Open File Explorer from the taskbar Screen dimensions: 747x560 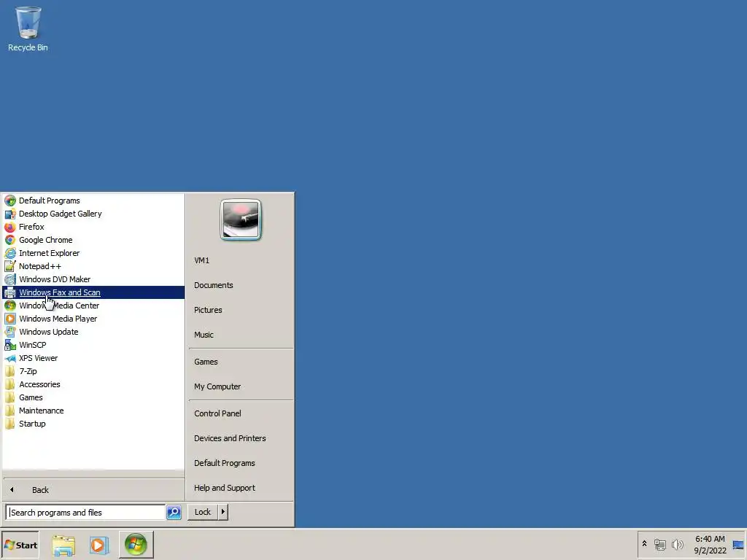click(x=63, y=545)
